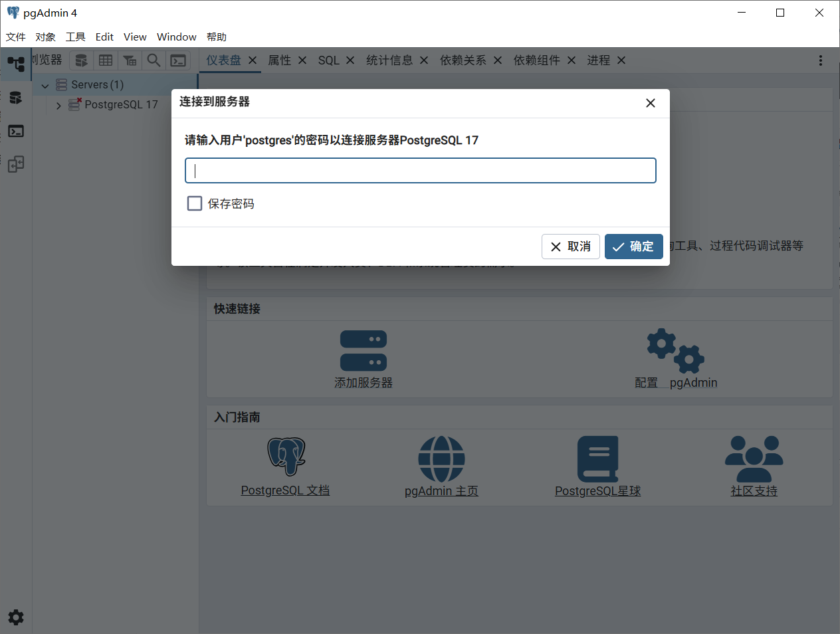This screenshot has width=840, height=634.
Task: Click the 保存密码 label text
Action: pyautogui.click(x=231, y=203)
